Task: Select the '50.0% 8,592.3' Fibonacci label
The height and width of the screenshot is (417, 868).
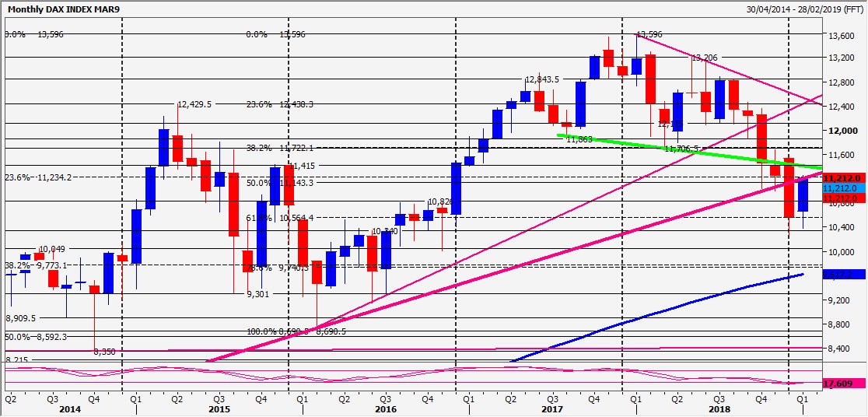Action: 36,336
